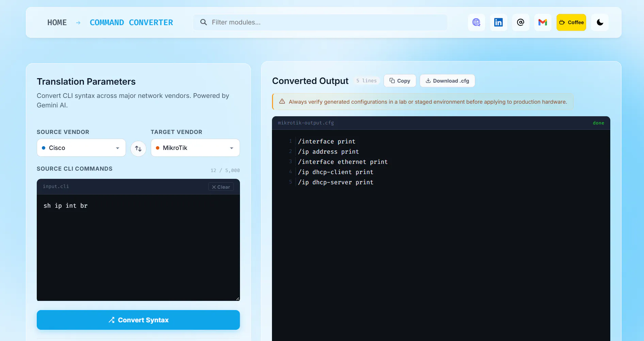This screenshot has width=644, height=341.
Task: Click the search magnifier icon
Action: point(204,22)
